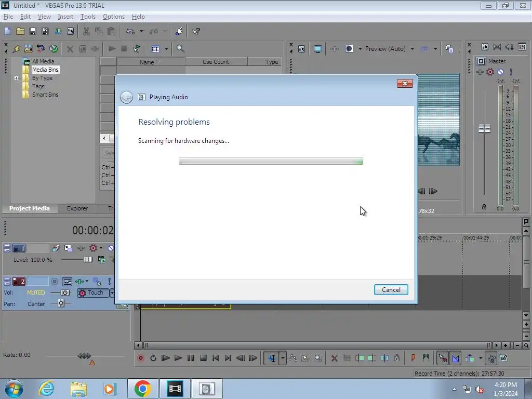The width and height of the screenshot is (532, 399).
Task: Click the Auto Preview icon in Project Media toolbar
Action: pyautogui.click(x=137, y=48)
